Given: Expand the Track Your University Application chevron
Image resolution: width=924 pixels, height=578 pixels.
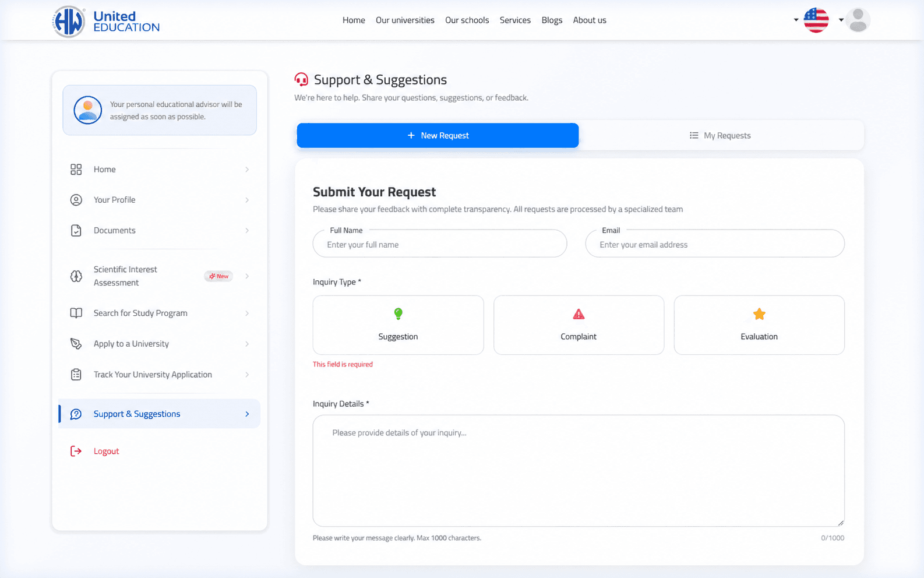Looking at the screenshot, I should point(247,375).
